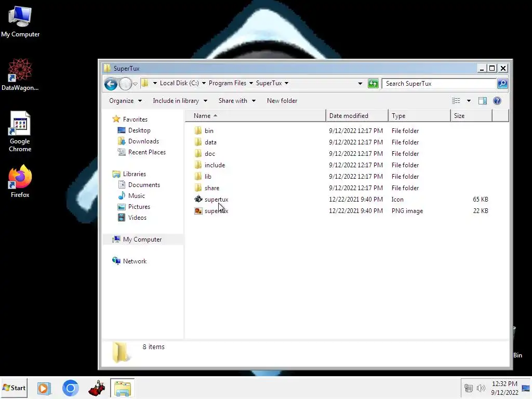Launch the blue circle browser taskbar icon
Viewport: 532px width, 399px height.
click(x=71, y=388)
